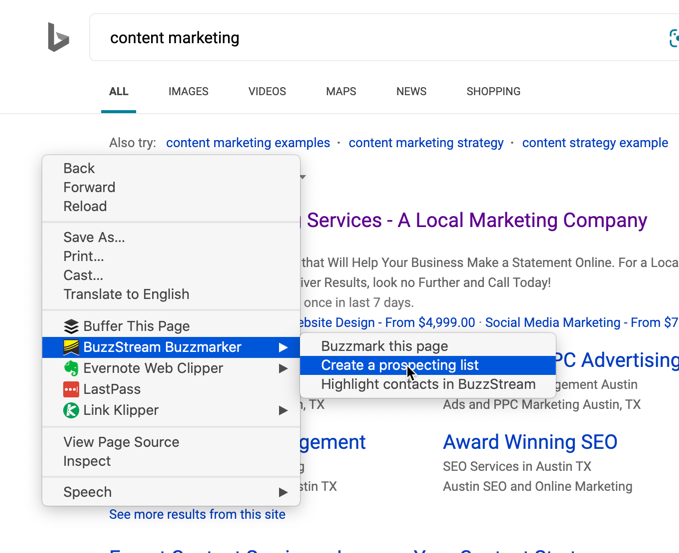Expand the Evernote Web Clipper submenu arrow
Screen dimensions: 679x553
coord(283,368)
